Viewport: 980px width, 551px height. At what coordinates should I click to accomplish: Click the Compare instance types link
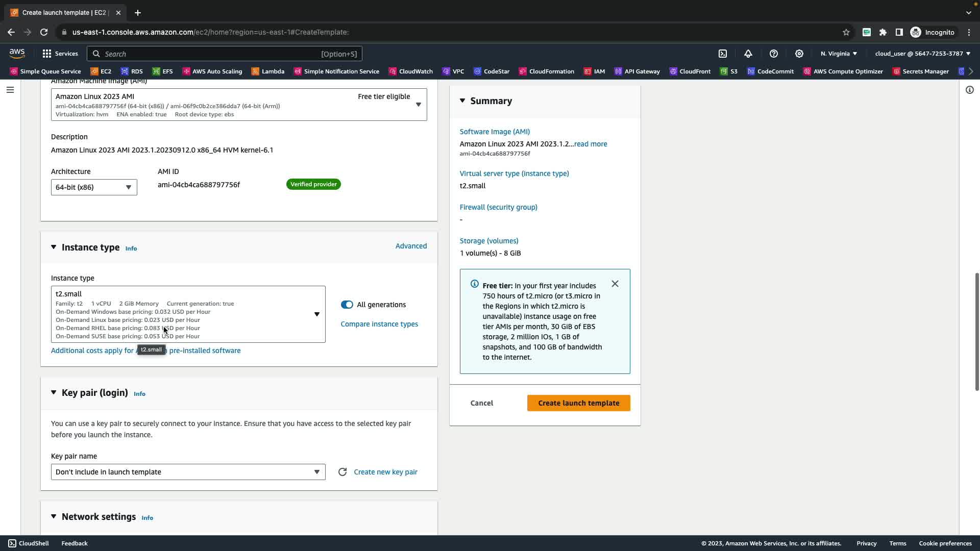tap(379, 324)
